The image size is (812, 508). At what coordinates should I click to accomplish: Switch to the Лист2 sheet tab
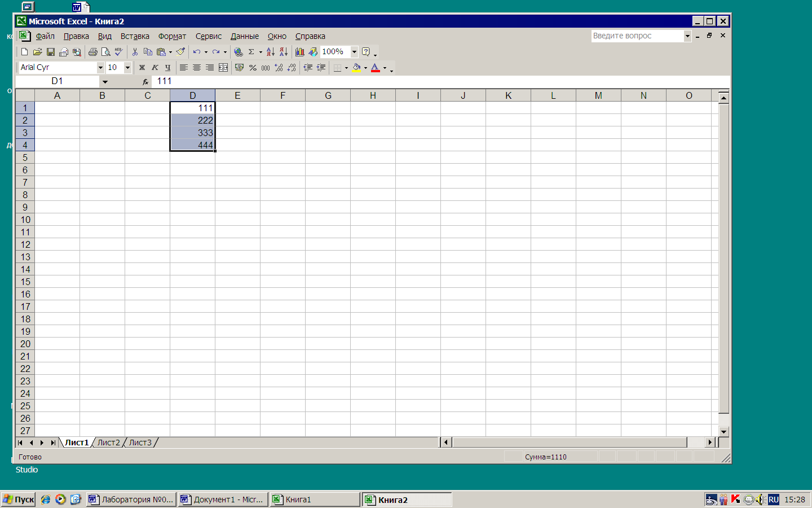click(x=108, y=443)
